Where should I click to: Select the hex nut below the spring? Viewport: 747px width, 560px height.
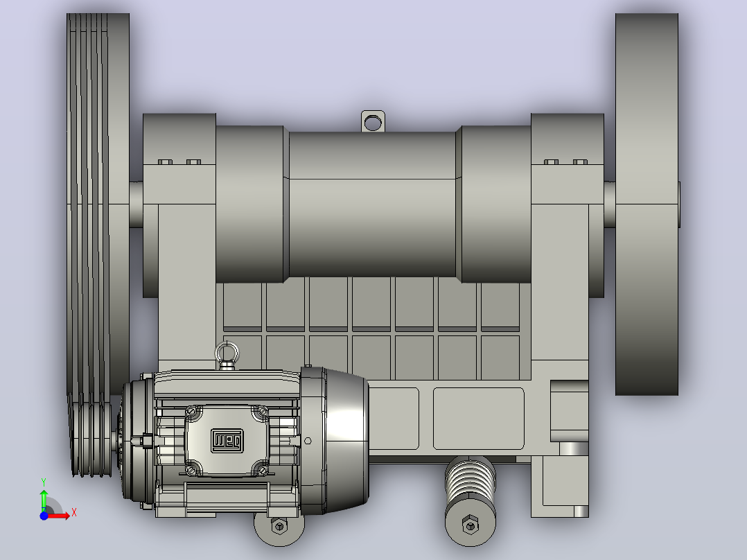click(471, 525)
